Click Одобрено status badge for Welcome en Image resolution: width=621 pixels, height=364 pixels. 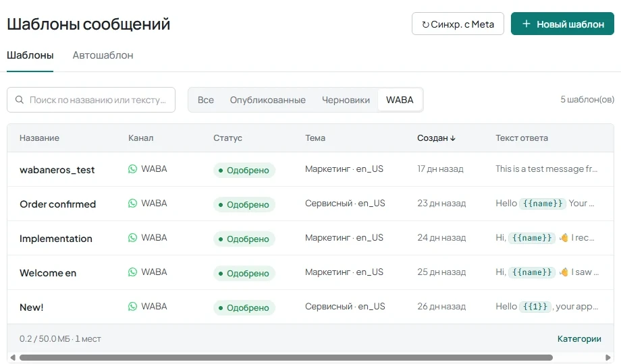tap(244, 274)
